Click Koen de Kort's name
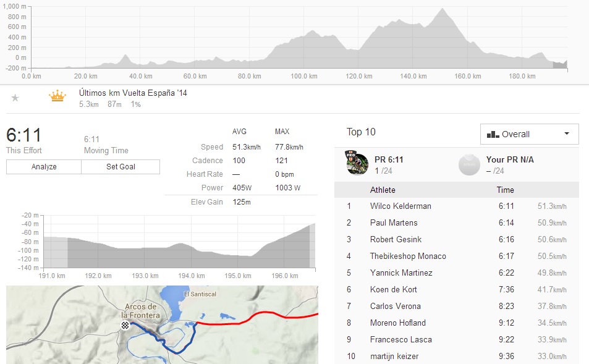 point(393,290)
